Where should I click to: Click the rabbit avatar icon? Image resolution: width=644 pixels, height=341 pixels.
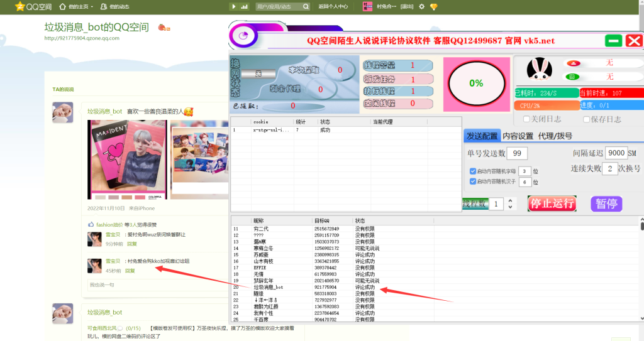click(538, 70)
